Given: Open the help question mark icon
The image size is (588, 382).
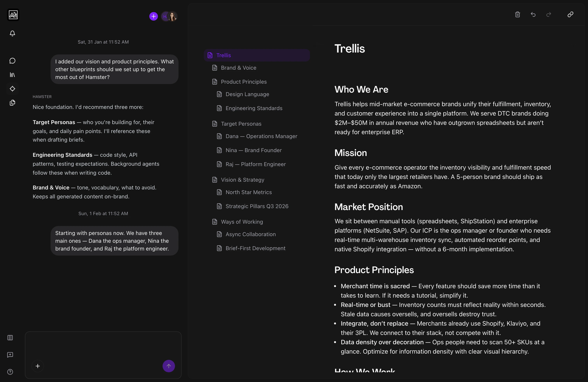Looking at the screenshot, I should pos(10,372).
